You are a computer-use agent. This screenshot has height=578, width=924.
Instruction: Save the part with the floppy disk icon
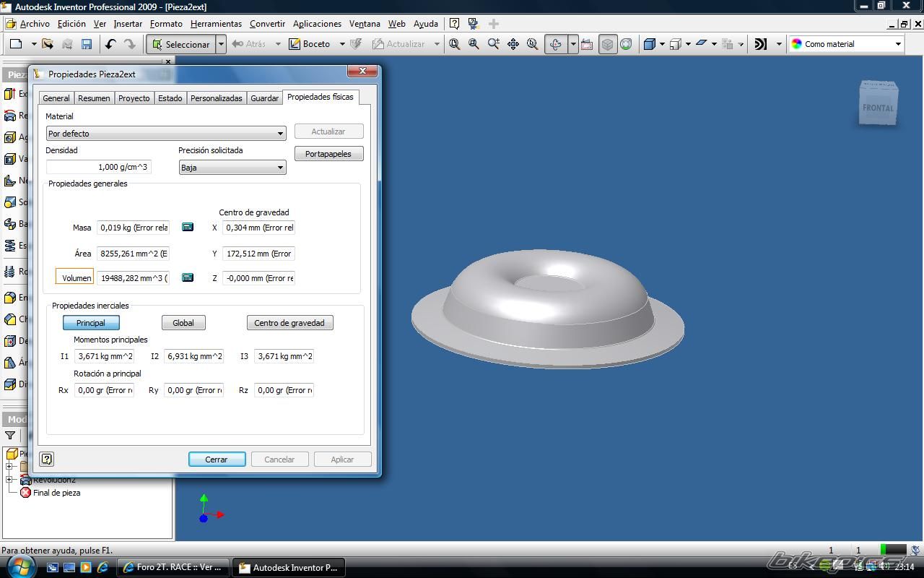(x=86, y=44)
